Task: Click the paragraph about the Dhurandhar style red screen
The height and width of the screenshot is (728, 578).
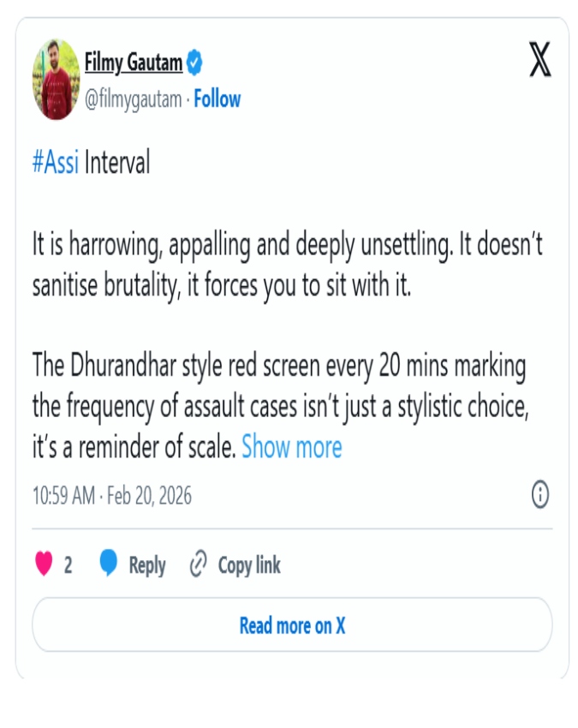Action: click(x=281, y=407)
